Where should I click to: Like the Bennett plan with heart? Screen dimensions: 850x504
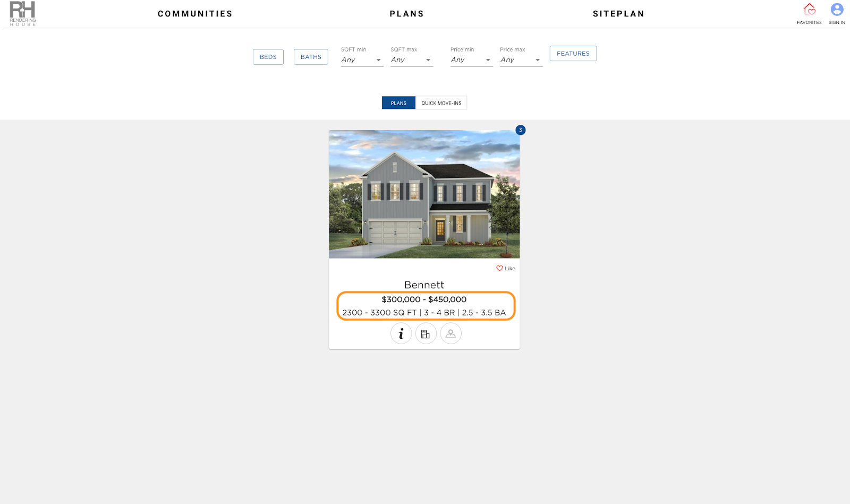(506, 268)
